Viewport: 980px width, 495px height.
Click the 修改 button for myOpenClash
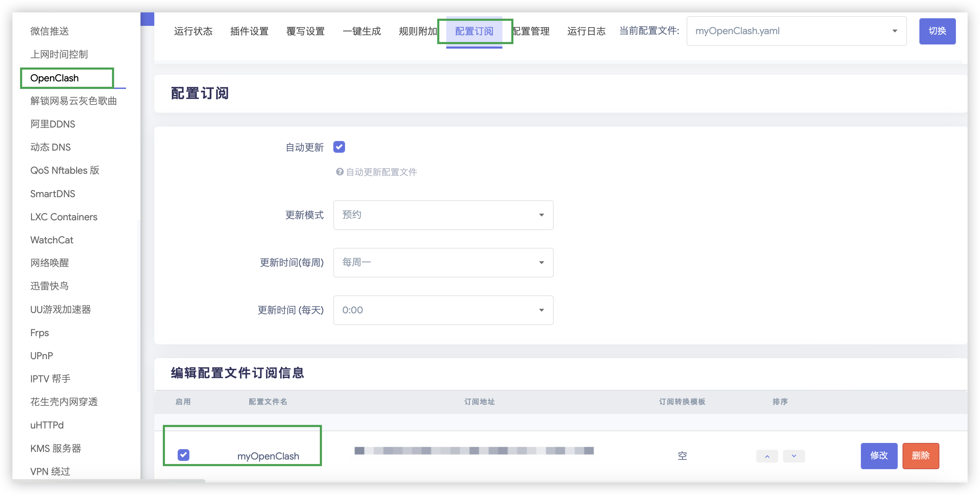click(x=878, y=456)
